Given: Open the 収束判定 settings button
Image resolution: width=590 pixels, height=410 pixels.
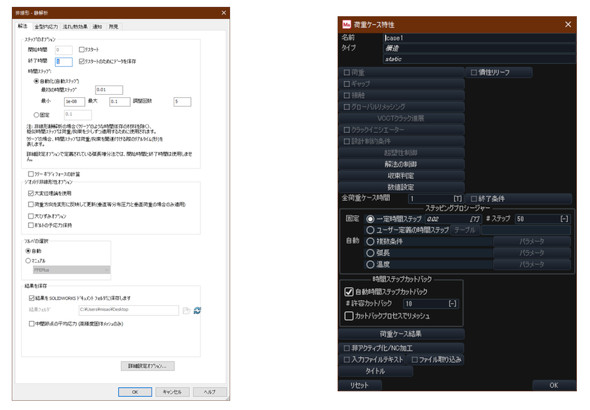Looking at the screenshot, I should tap(401, 176).
